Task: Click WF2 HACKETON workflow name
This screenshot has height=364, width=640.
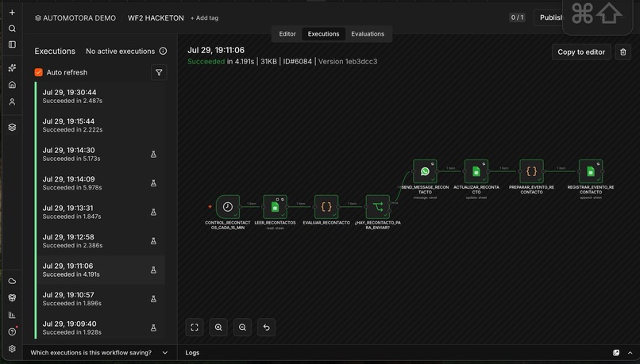Action: tap(156, 18)
